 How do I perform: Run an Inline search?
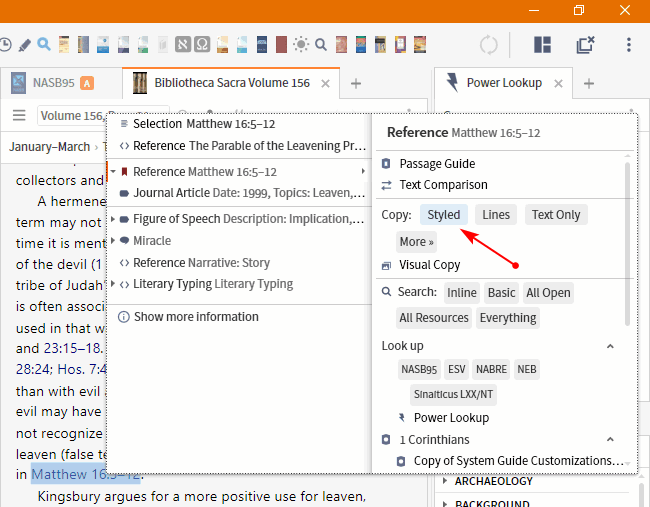tap(461, 293)
